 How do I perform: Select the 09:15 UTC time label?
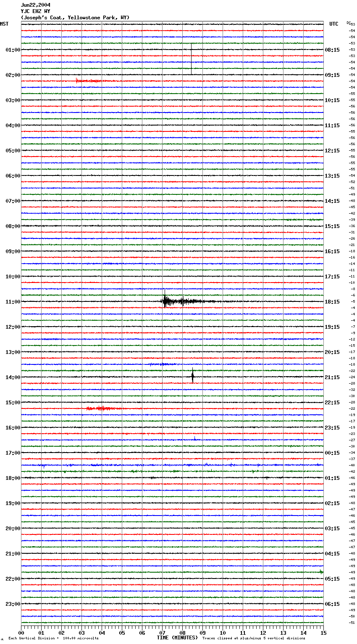click(332, 75)
